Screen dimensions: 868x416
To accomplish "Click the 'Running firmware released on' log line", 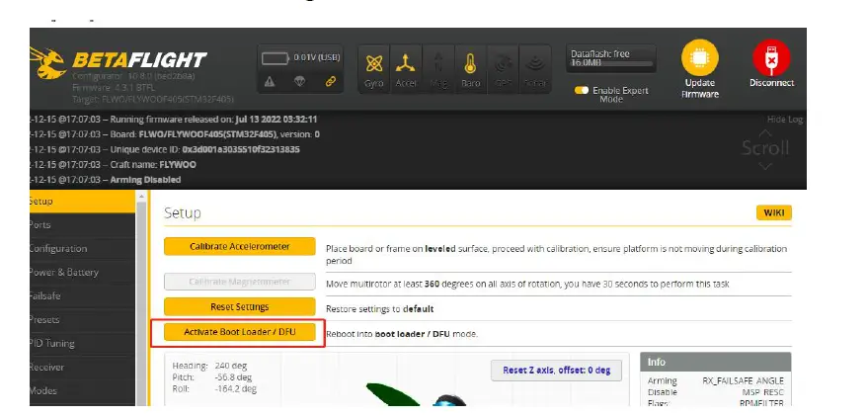I will click(174, 120).
